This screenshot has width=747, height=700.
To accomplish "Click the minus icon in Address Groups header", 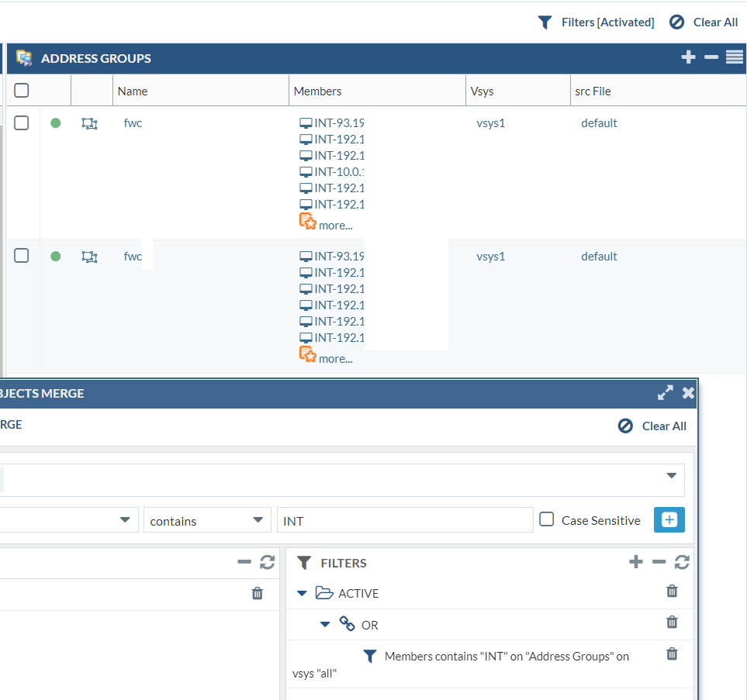I will (711, 57).
